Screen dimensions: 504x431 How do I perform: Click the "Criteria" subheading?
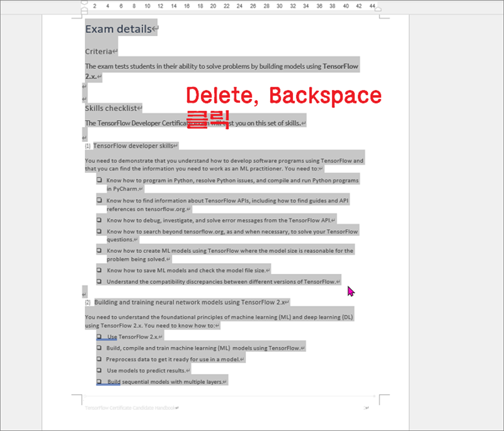click(98, 52)
